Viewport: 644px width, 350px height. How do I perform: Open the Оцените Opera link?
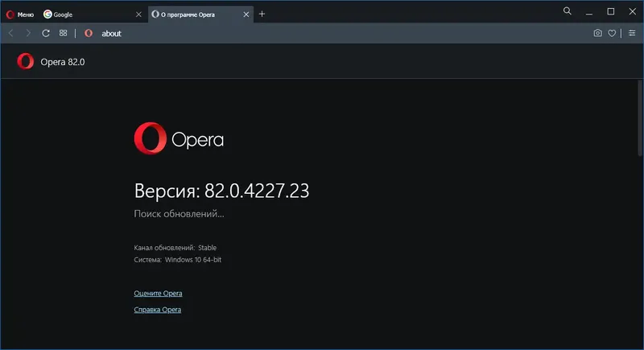158,294
